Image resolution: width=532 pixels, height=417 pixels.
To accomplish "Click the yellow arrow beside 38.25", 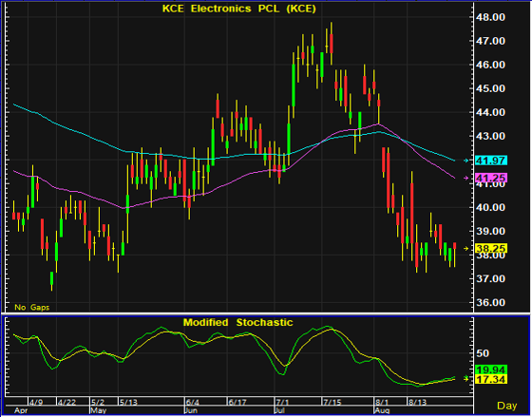I will [465, 248].
